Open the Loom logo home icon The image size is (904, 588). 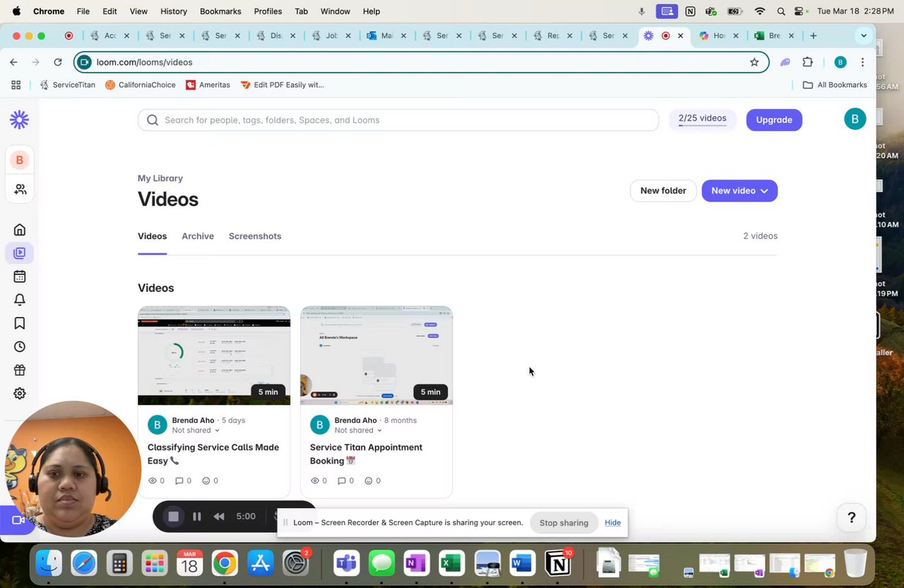[x=19, y=120]
